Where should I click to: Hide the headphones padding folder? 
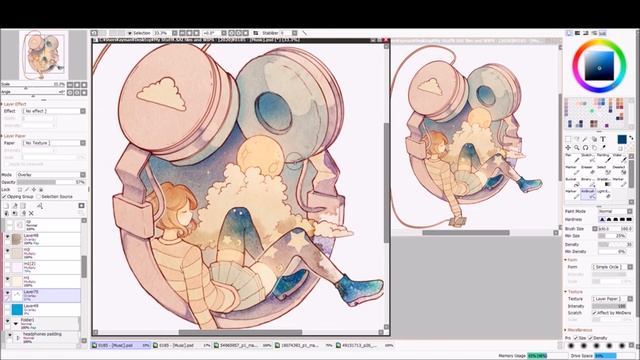10,335
